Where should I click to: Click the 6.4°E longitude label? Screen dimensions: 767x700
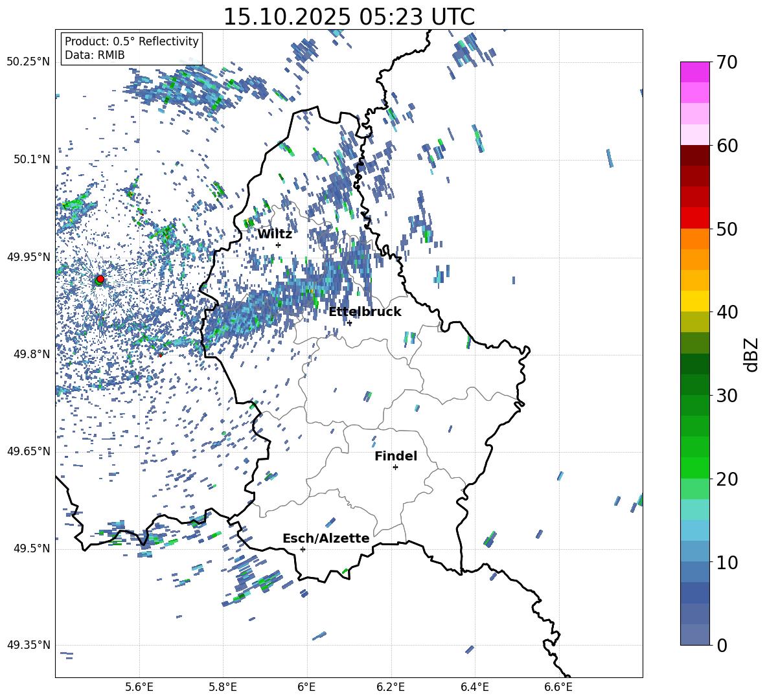[x=474, y=687]
